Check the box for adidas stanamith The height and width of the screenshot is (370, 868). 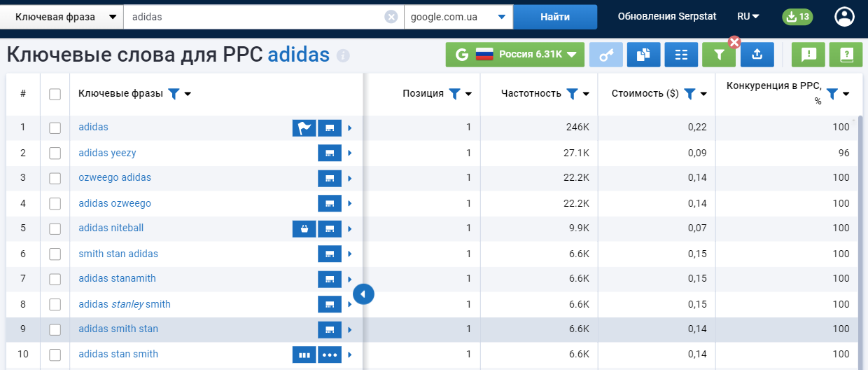click(55, 279)
